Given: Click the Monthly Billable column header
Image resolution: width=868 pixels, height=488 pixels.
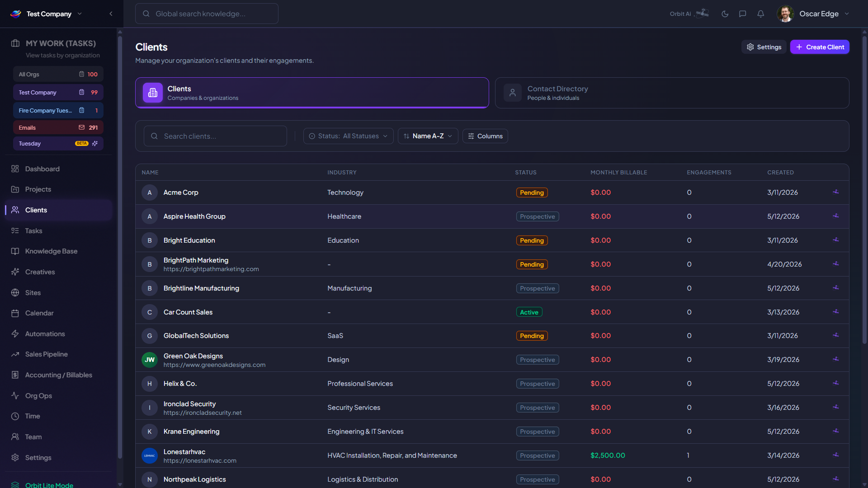Looking at the screenshot, I should click(x=618, y=172).
